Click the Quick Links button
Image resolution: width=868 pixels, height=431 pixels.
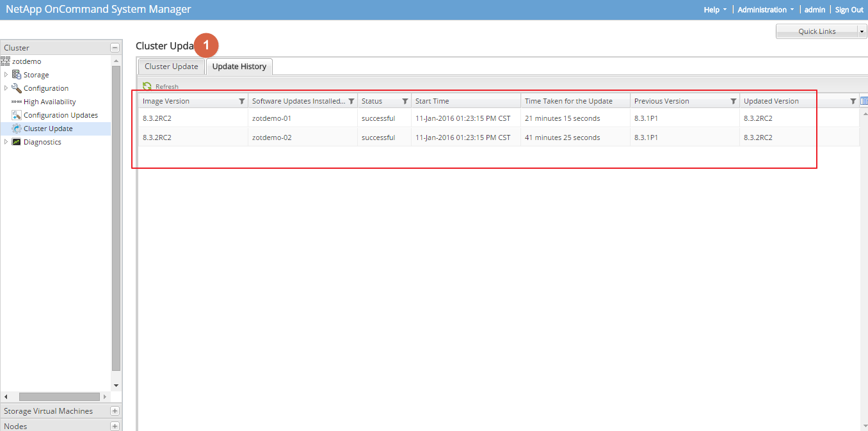point(817,31)
